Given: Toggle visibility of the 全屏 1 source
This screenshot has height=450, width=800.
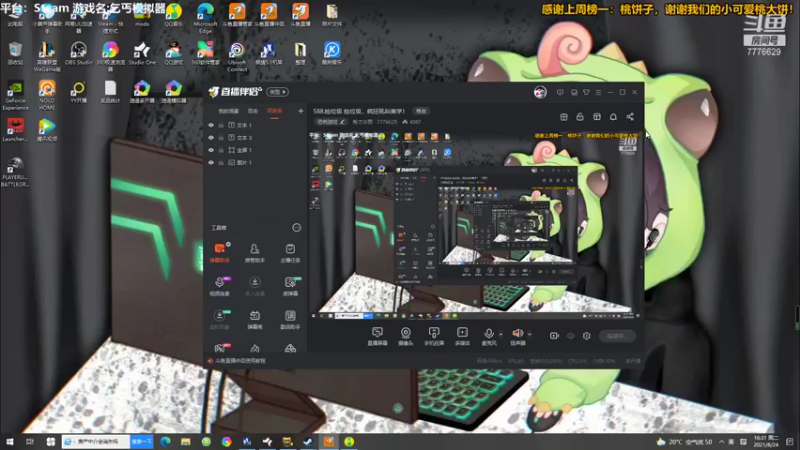Looking at the screenshot, I should coord(211,150).
